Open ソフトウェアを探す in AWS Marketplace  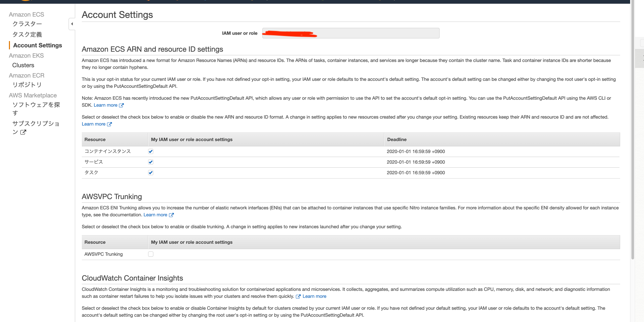click(36, 105)
